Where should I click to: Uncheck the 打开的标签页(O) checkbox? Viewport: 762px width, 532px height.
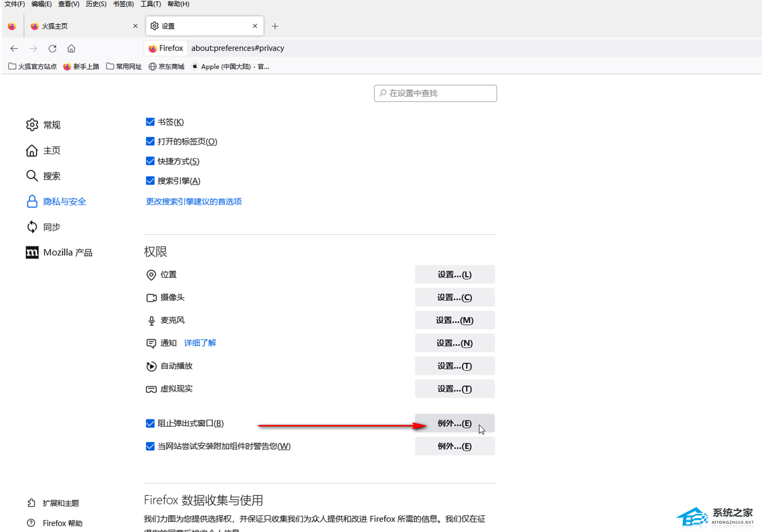[x=150, y=141]
